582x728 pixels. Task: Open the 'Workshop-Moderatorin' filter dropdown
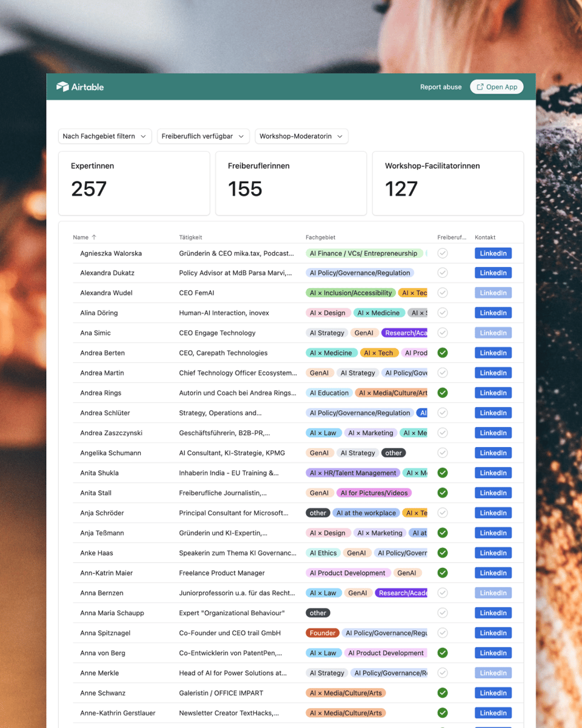[301, 136]
